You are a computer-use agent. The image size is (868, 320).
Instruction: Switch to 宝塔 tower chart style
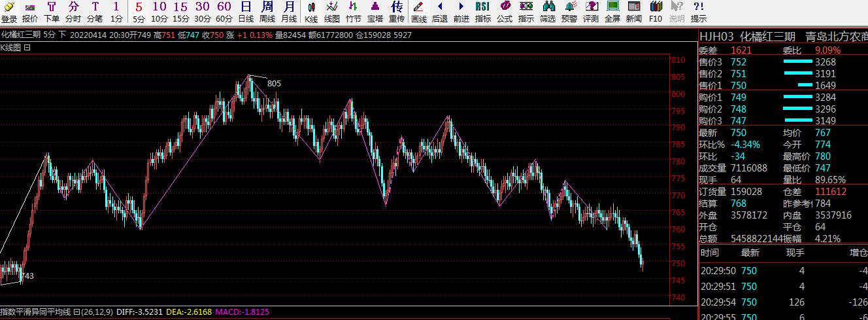pyautogui.click(x=375, y=12)
